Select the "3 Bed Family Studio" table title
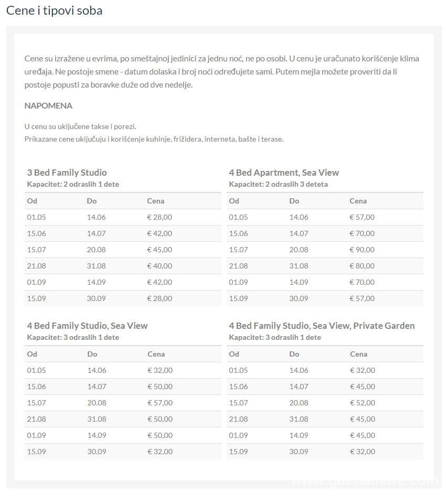Screen dimensions: 448x493 (x=67, y=173)
